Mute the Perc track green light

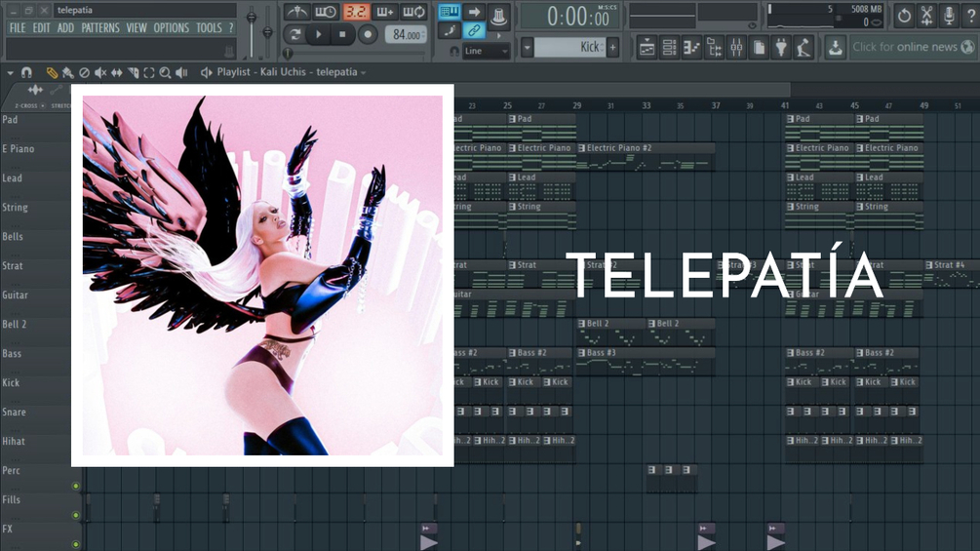[76, 486]
